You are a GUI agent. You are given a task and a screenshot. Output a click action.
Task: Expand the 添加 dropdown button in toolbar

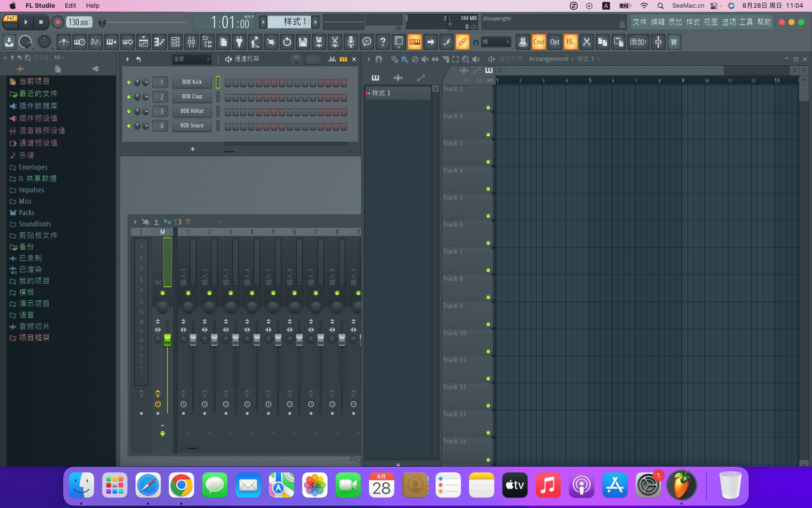(x=638, y=42)
